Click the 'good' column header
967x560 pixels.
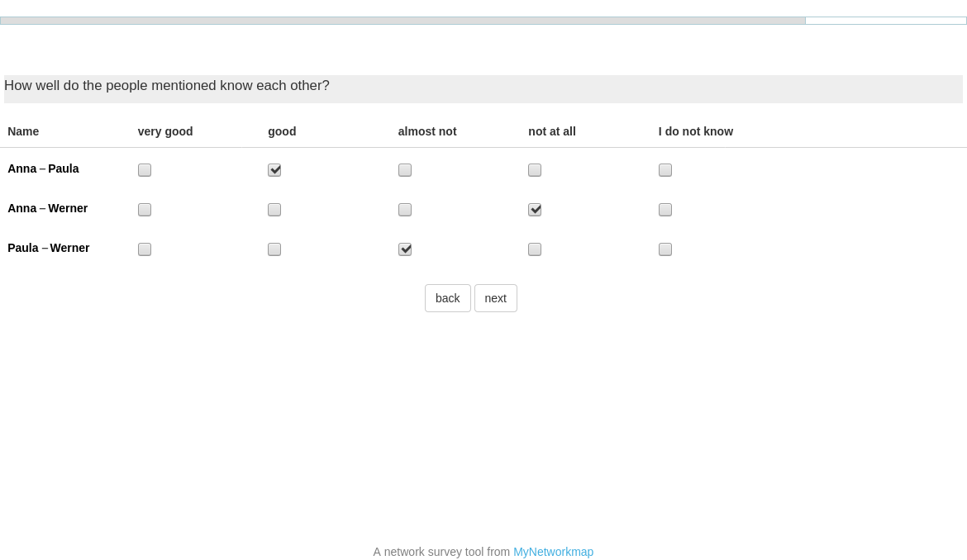pos(282,131)
